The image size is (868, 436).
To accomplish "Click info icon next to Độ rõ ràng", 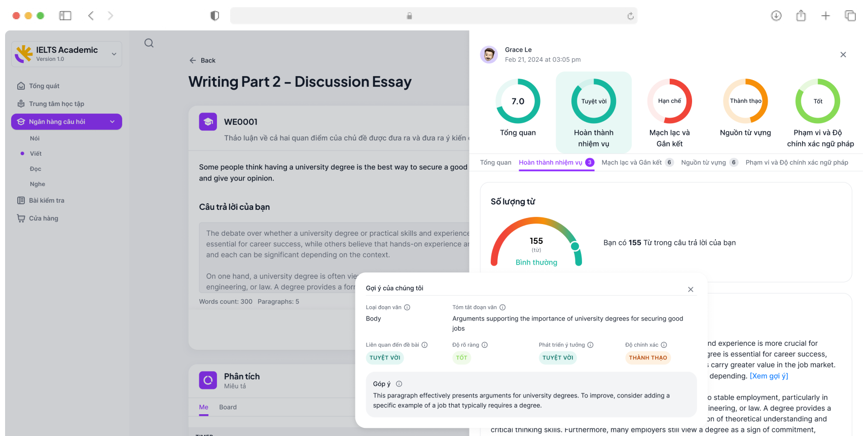I will [x=485, y=345].
